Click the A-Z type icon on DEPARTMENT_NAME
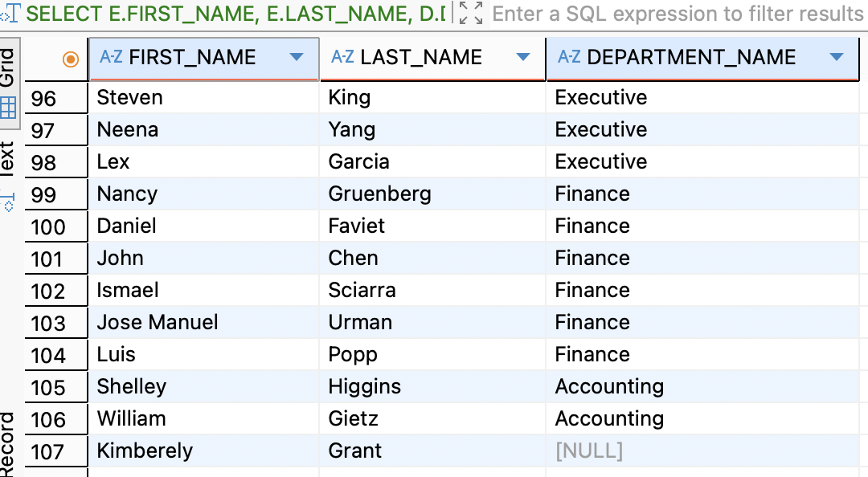This screenshot has width=868, height=477. (x=569, y=57)
